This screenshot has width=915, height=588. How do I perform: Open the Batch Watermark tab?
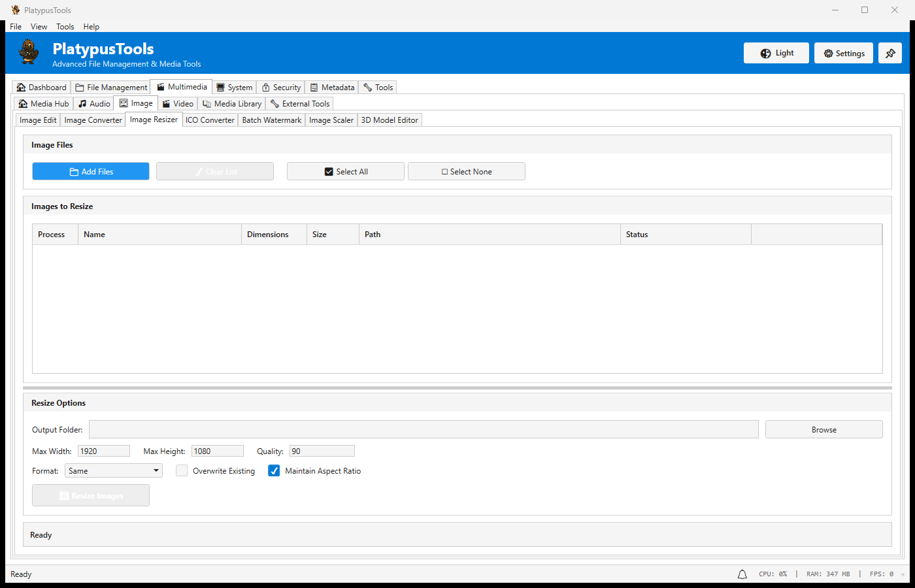click(x=271, y=120)
